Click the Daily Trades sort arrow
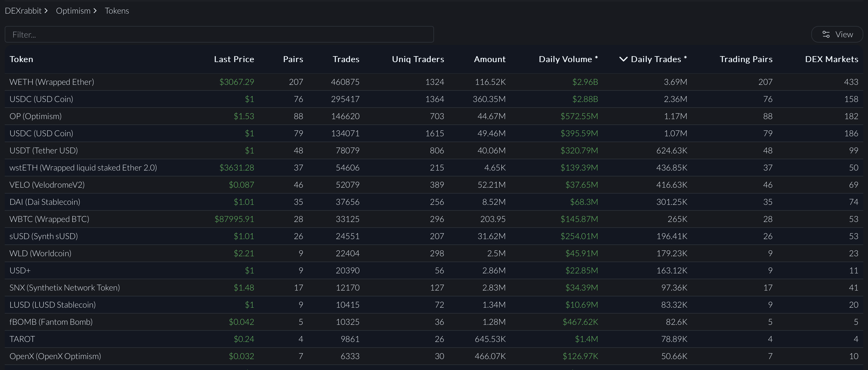 pos(623,59)
